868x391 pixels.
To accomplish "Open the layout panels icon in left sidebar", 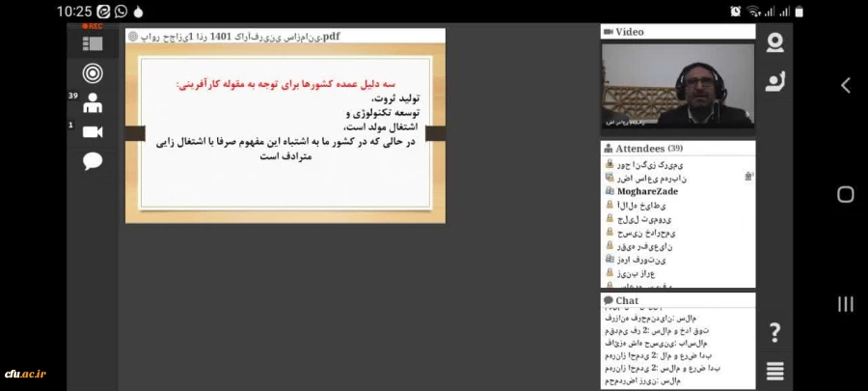I will pos(93,43).
